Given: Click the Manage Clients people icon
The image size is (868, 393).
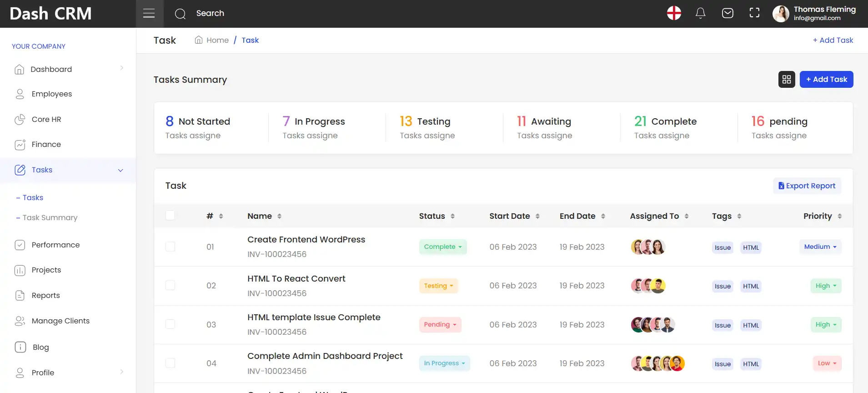Looking at the screenshot, I should (20, 321).
